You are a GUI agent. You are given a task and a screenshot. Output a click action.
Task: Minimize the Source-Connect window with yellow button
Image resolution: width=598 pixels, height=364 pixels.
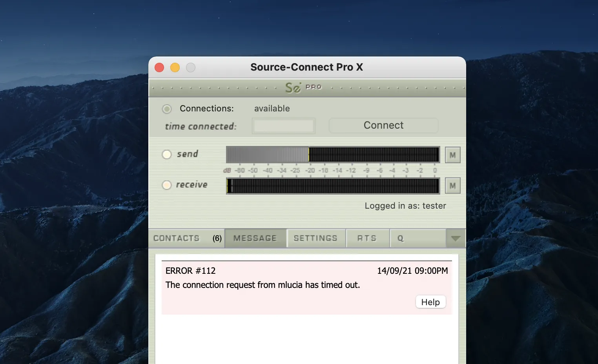point(175,67)
